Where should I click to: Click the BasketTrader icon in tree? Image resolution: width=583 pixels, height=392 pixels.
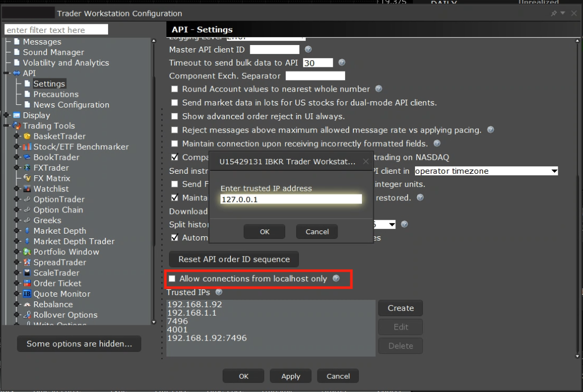click(x=27, y=136)
